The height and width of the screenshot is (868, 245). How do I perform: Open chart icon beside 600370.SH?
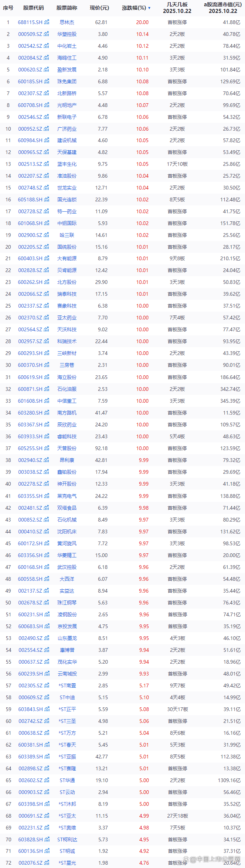click(47, 365)
